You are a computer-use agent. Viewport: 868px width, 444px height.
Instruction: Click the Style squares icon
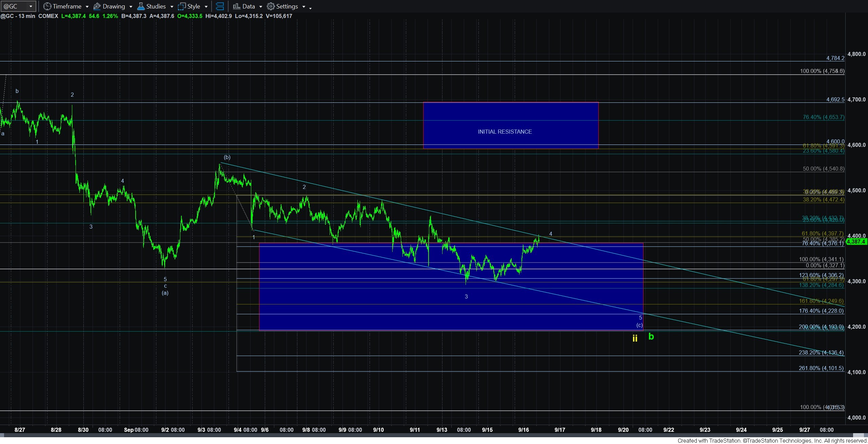click(x=182, y=6)
